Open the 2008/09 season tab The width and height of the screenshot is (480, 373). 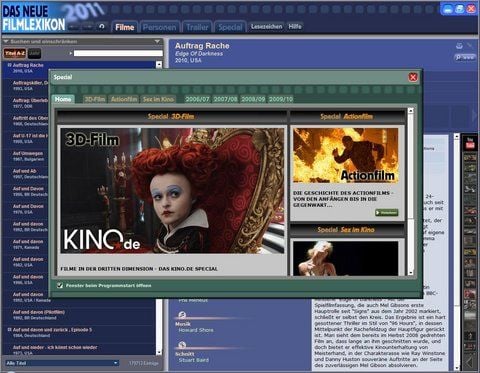tap(253, 99)
